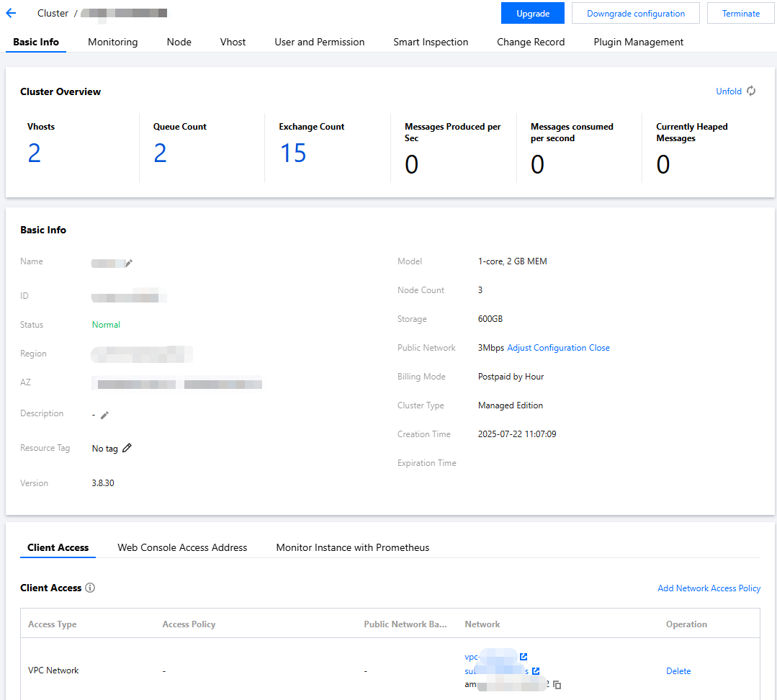Edit the Resource Tag via pencil icon
This screenshot has width=777, height=700.
click(x=127, y=448)
